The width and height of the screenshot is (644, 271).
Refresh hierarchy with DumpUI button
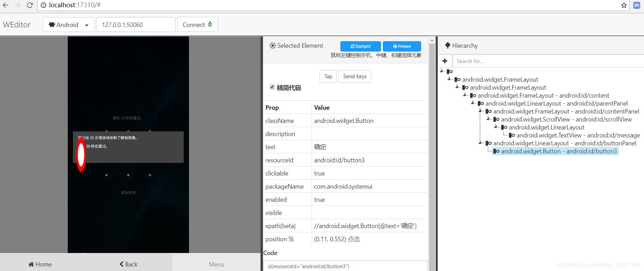tap(360, 46)
